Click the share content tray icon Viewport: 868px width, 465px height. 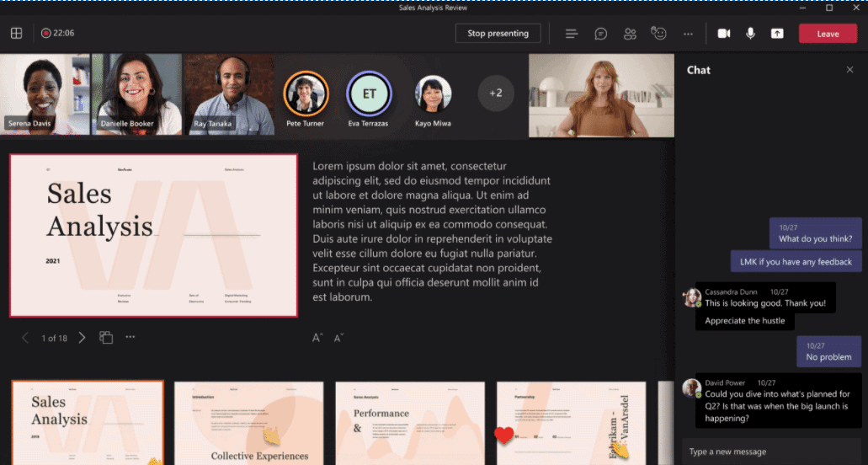coord(777,34)
